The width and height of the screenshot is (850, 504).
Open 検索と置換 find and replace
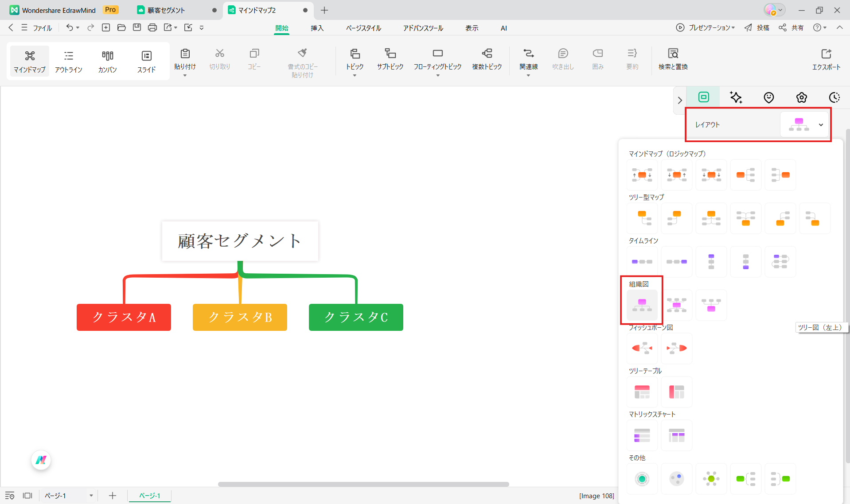tap(673, 59)
